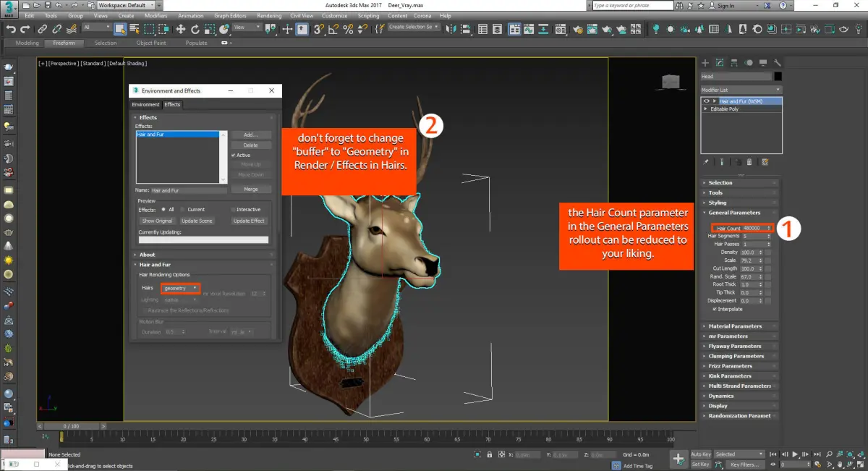Select the Move transform tool

(181, 29)
